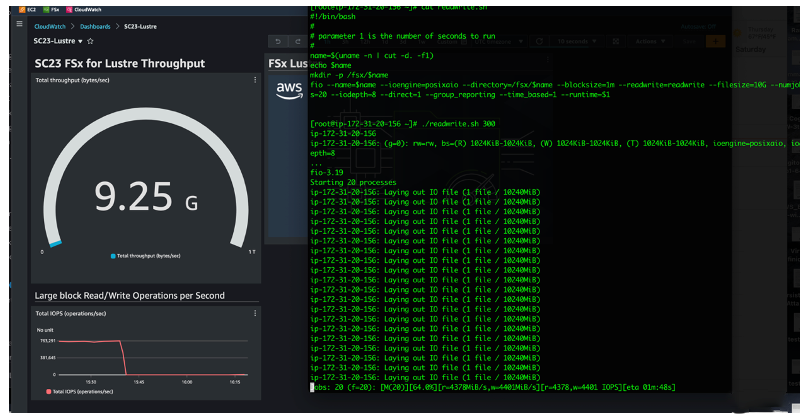The image size is (803, 418).
Task: Open the FSx service shortcut
Action: (x=51, y=10)
